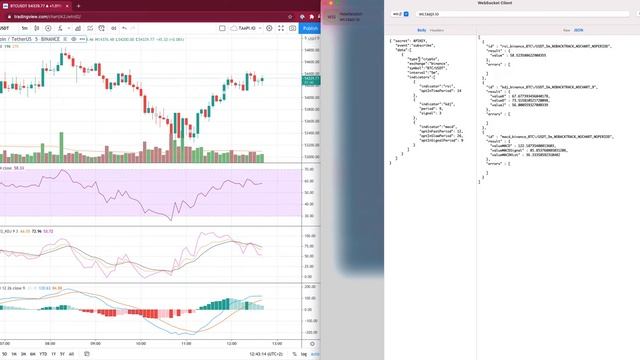
Task: Open the go-to-date calendar icon
Action: [x=87, y=354]
